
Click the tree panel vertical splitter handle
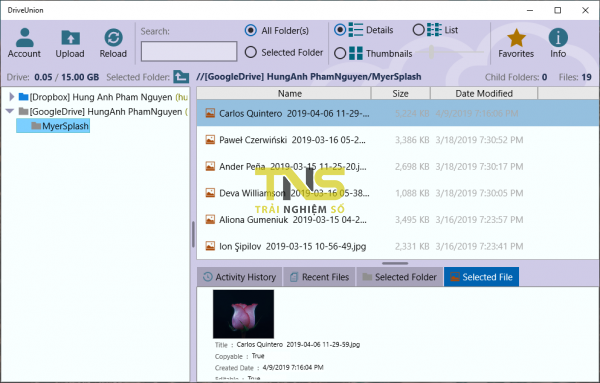(x=193, y=234)
